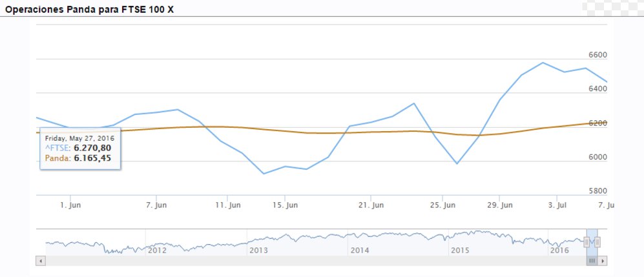Click the 6400 y-axis value
The height and width of the screenshot is (277, 644).
(598, 89)
